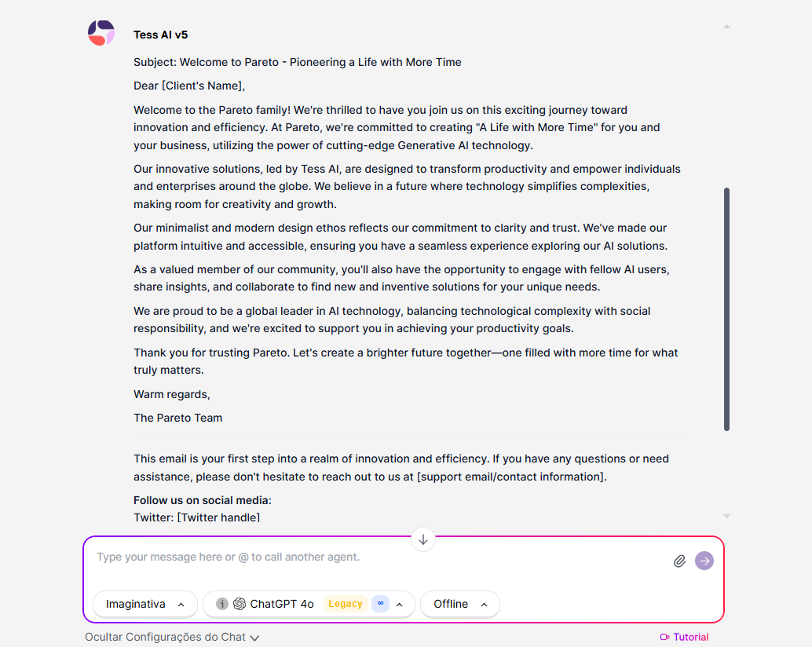
Task: Click the OpenAI logo in model selector
Action: (x=240, y=604)
